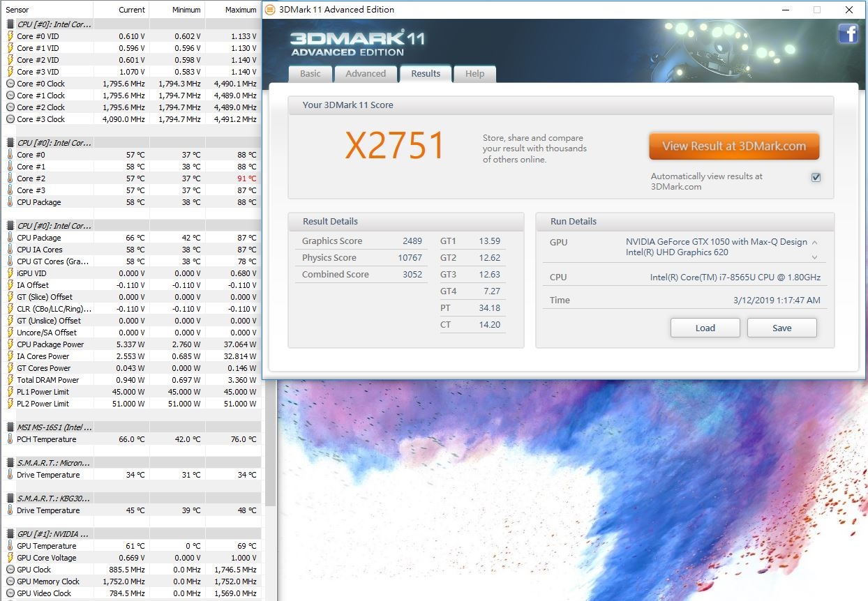The image size is (868, 601).
Task: Open the Advanced tab
Action: [x=366, y=74]
